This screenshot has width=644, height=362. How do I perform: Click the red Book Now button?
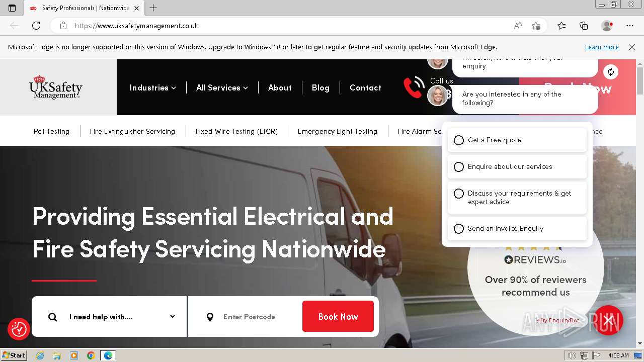tap(338, 316)
